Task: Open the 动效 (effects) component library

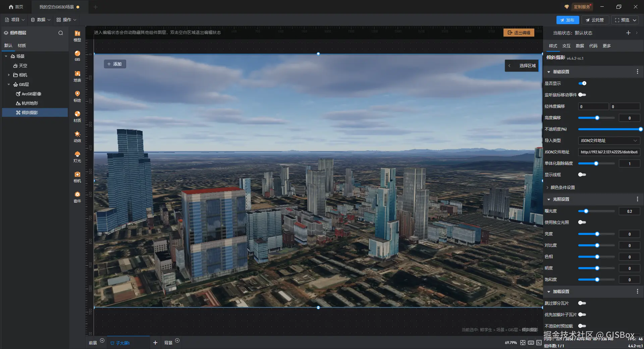Action: 77,137
